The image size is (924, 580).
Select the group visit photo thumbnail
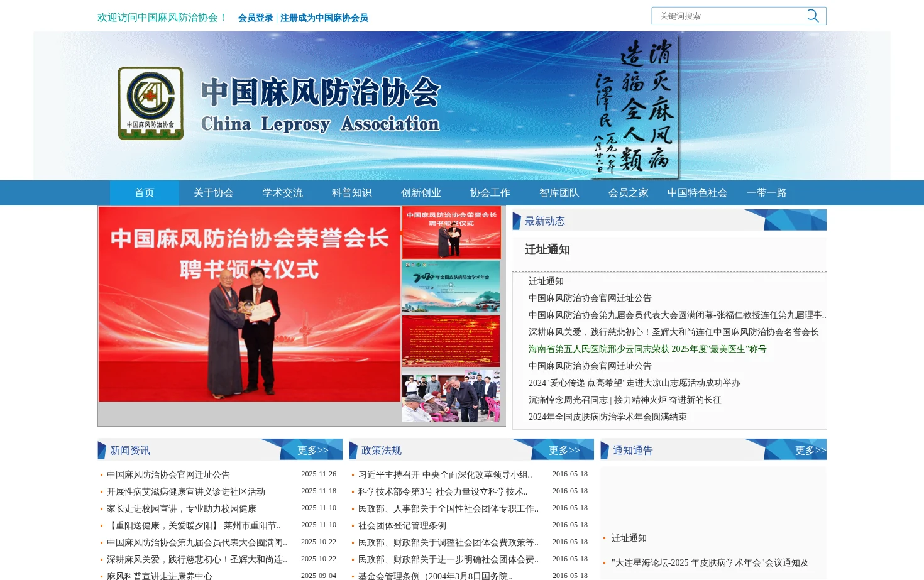(x=451, y=395)
